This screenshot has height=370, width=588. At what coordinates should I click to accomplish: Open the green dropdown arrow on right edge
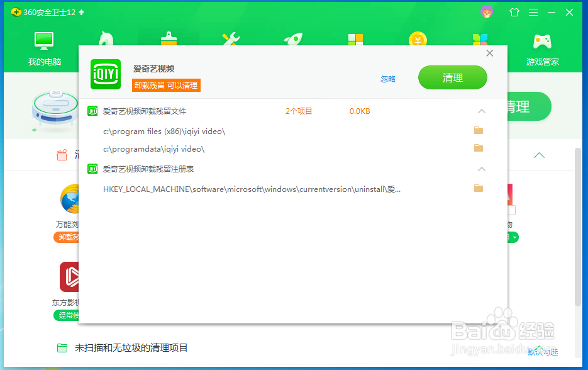514,237
